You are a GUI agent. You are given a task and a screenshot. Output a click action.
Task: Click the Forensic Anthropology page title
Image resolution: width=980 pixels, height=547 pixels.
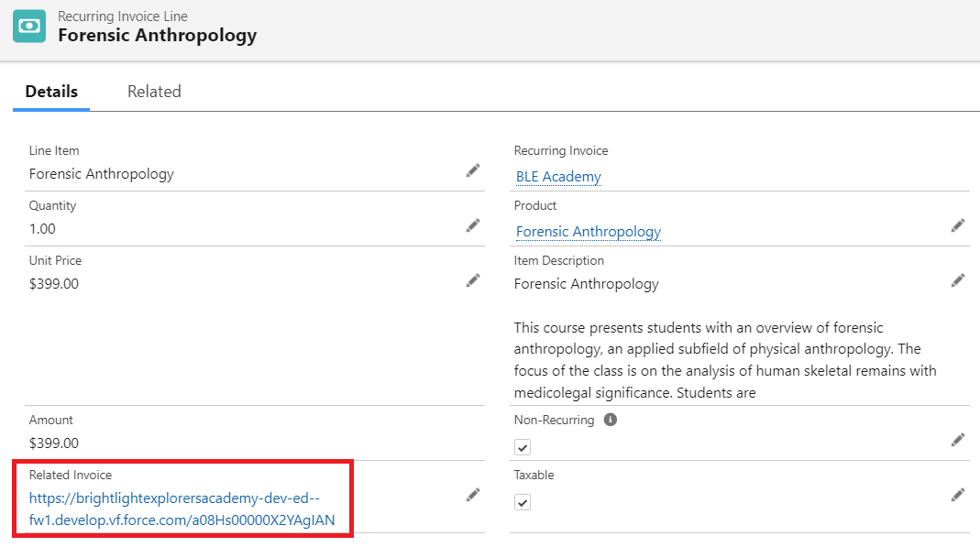pos(157,36)
